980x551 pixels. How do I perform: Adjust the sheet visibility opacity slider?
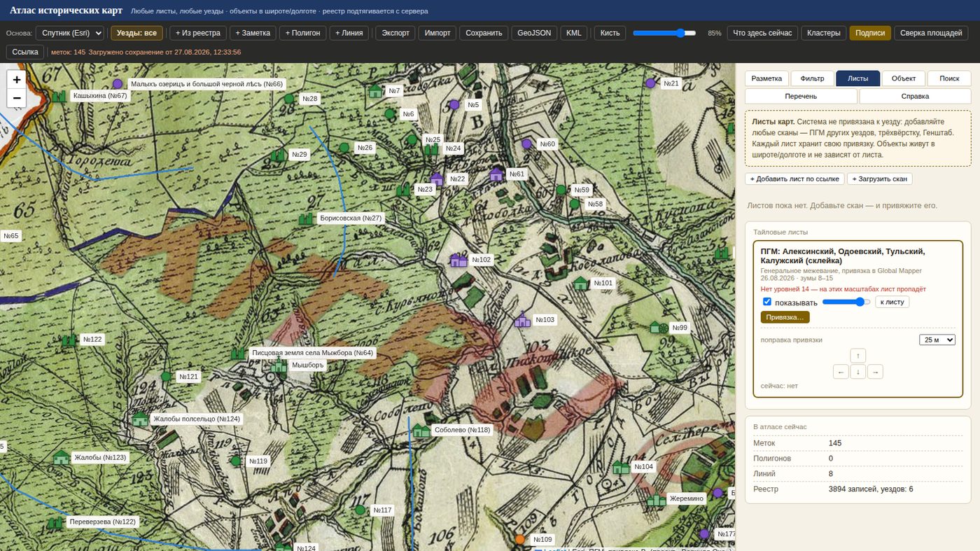846,302
